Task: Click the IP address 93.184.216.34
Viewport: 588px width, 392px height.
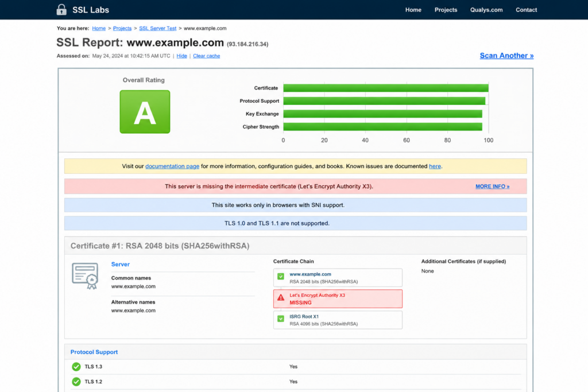Action: tap(247, 44)
